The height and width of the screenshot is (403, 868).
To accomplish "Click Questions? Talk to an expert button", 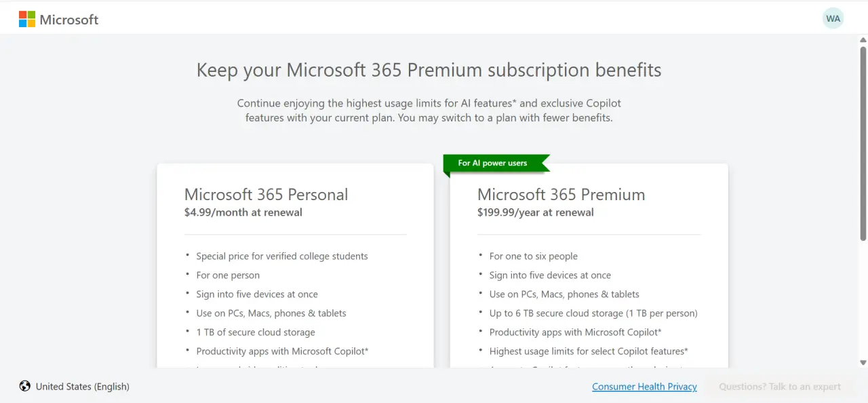I will 780,386.
